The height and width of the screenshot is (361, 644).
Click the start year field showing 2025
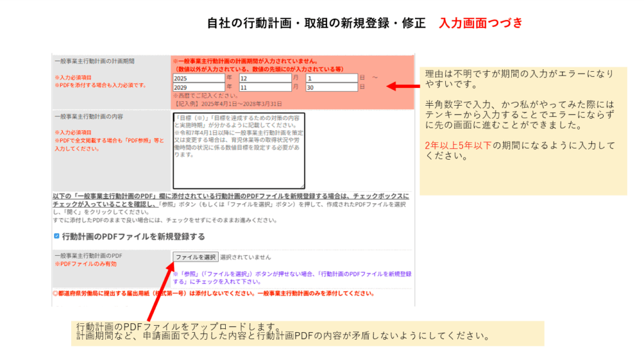(x=198, y=78)
